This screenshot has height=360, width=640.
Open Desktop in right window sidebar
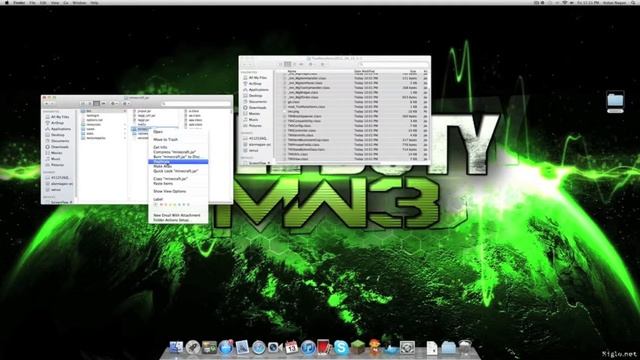click(x=256, y=96)
